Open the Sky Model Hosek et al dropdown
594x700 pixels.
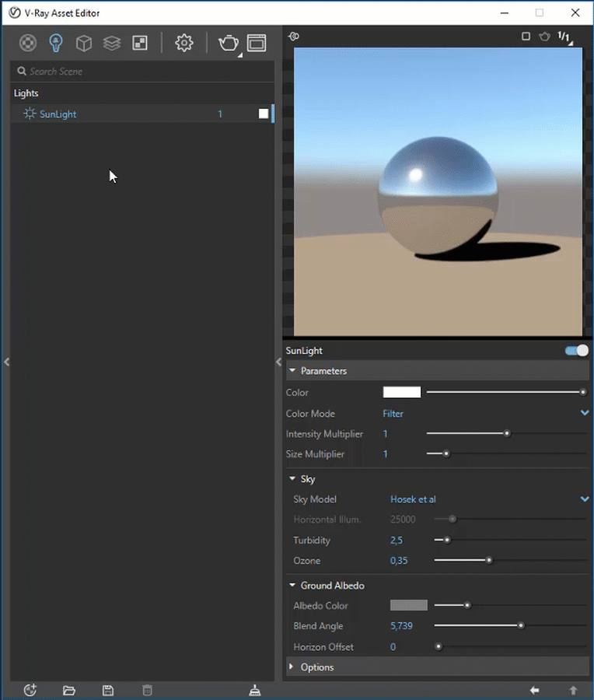490,499
